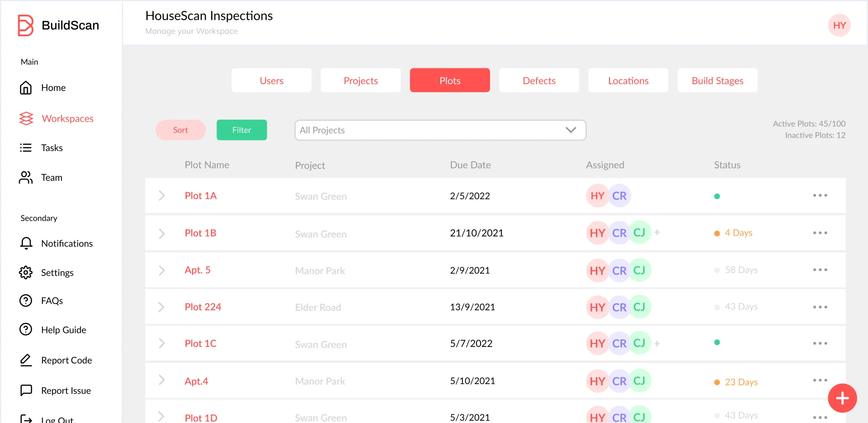Open the Team people icon
Viewport: 868px width, 423px height.
26,177
